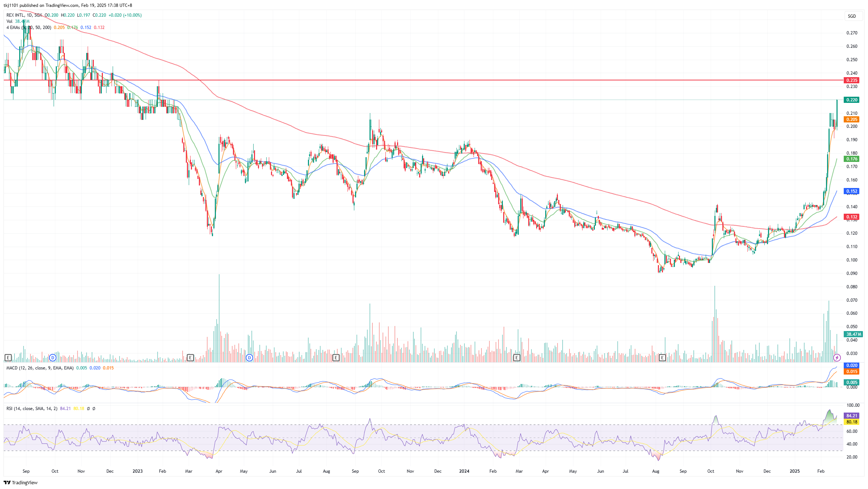
Task: Click the blue 0.152 EMA axis label
Action: [852, 191]
